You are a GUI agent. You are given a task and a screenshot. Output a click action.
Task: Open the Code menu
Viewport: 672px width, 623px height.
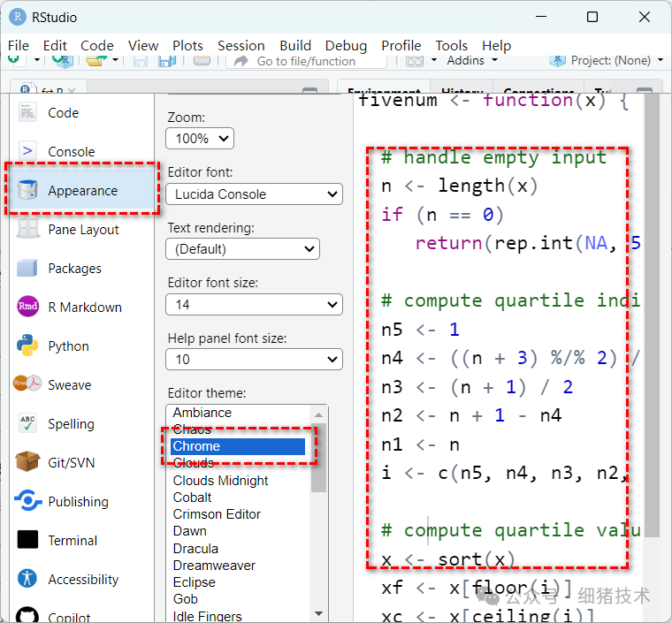click(x=97, y=45)
